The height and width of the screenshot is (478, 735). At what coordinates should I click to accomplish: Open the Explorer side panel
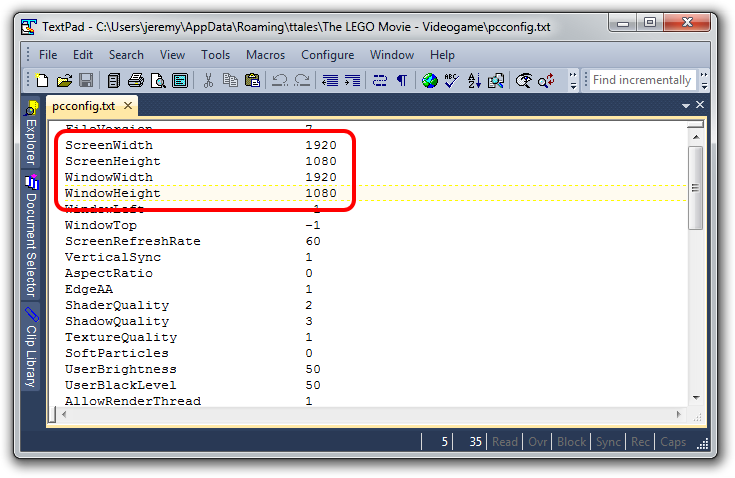click(x=31, y=133)
